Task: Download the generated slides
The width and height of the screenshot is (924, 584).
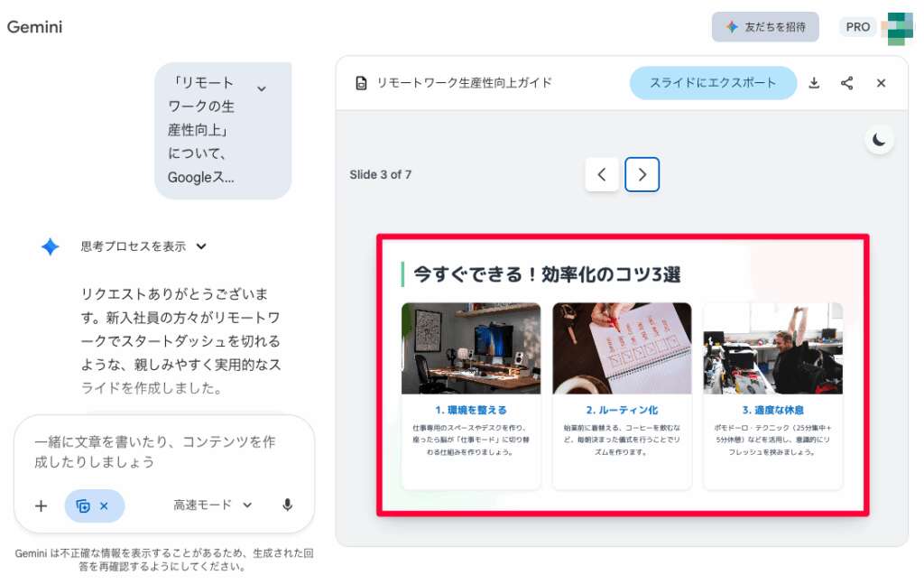Action: (814, 82)
